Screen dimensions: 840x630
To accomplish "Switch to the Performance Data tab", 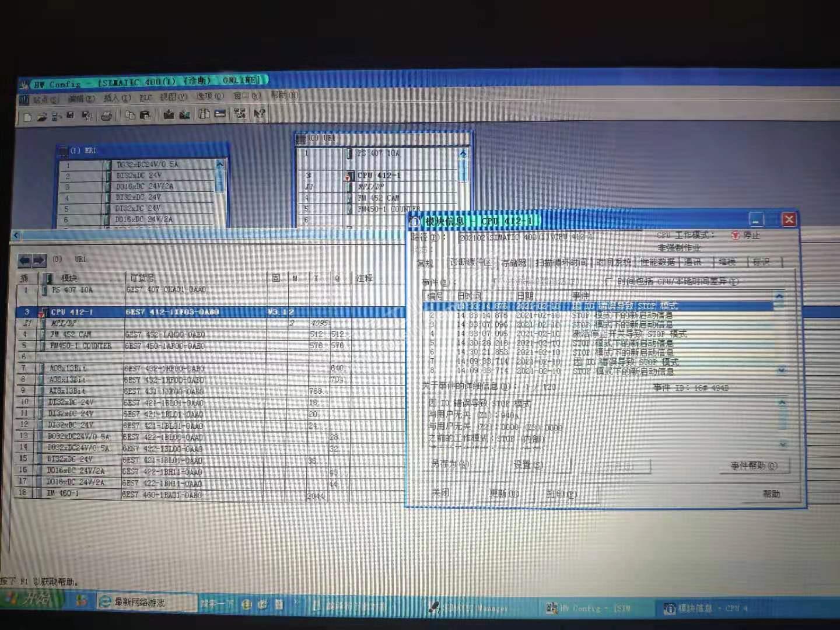I will click(x=658, y=262).
